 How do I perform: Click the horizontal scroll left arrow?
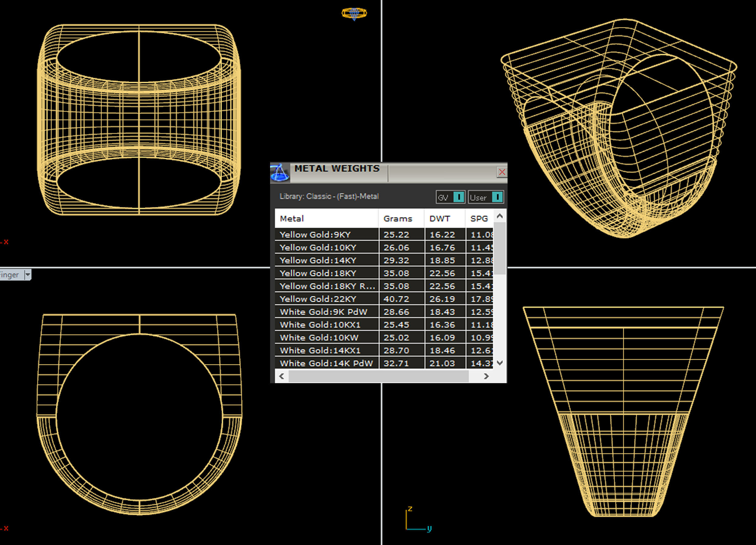[x=282, y=376]
